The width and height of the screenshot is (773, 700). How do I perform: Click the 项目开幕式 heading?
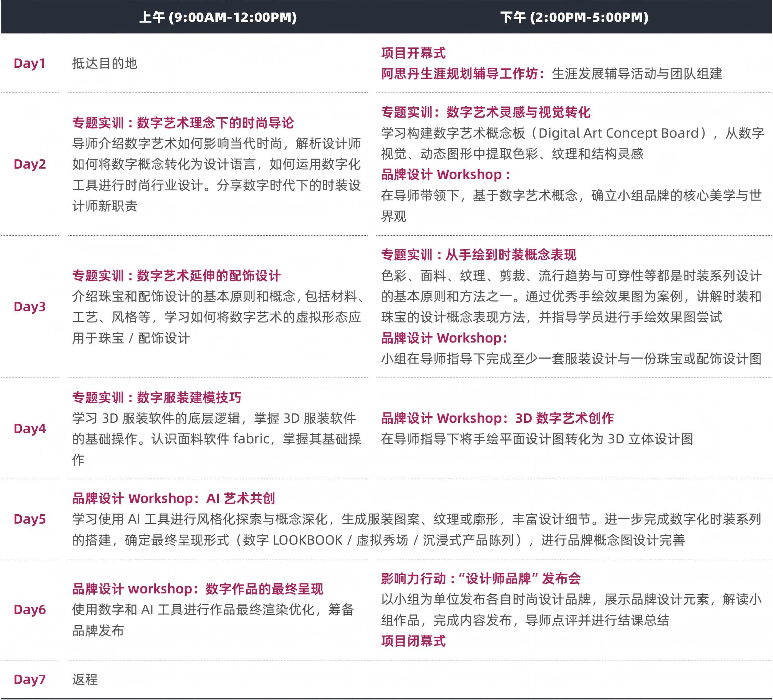(413, 53)
